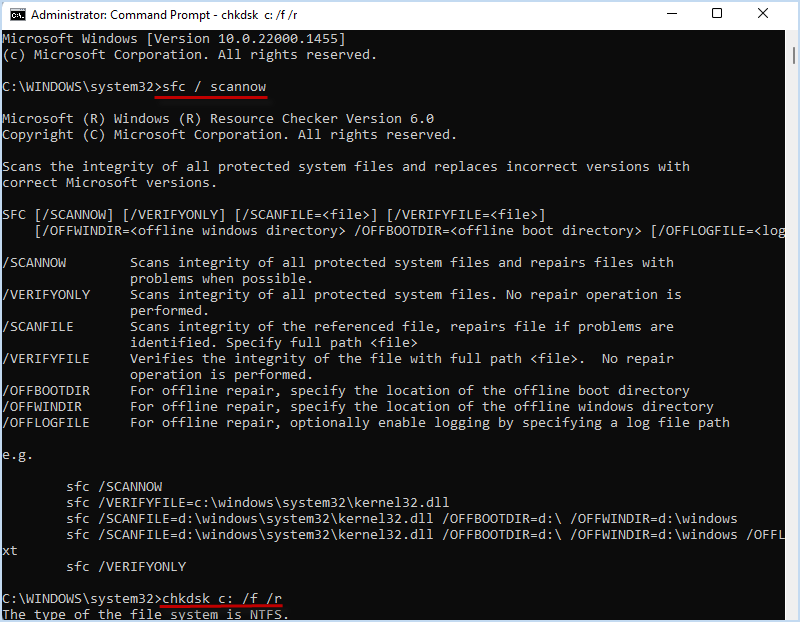Image resolution: width=800 pixels, height=622 pixels.
Task: Click the 'Scans the integrity of all protected' line
Action: coord(346,167)
